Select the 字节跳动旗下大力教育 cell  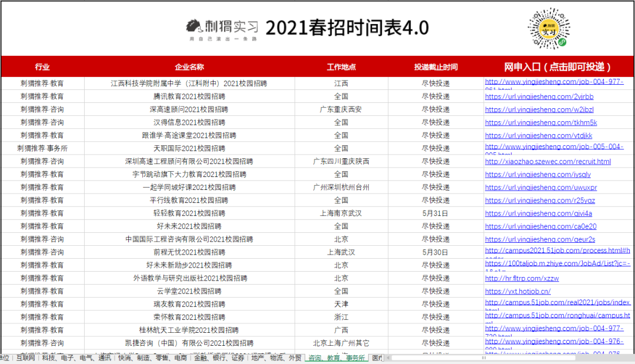click(189, 174)
